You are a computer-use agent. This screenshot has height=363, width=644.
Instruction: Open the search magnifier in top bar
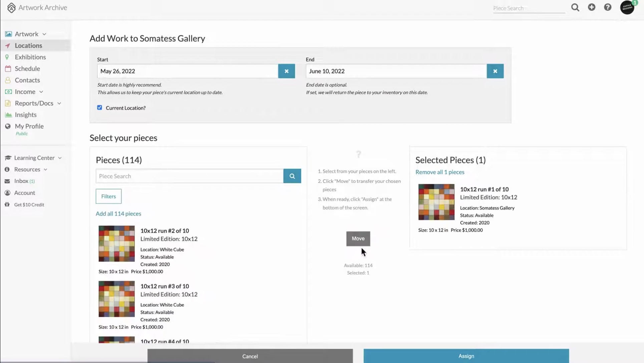[575, 7]
